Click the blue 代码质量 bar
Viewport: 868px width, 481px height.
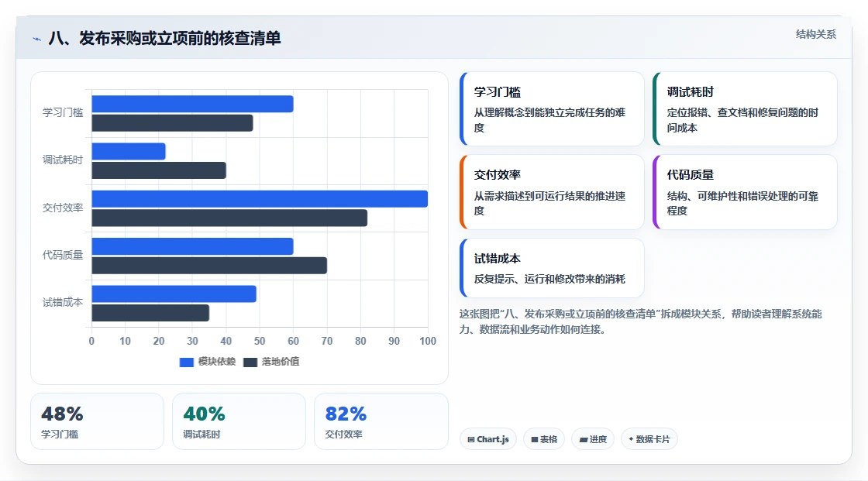[x=193, y=246]
